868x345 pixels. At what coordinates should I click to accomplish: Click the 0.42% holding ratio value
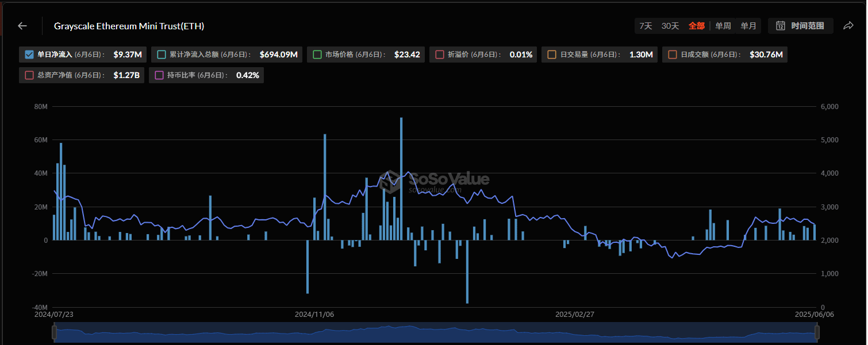(248, 75)
